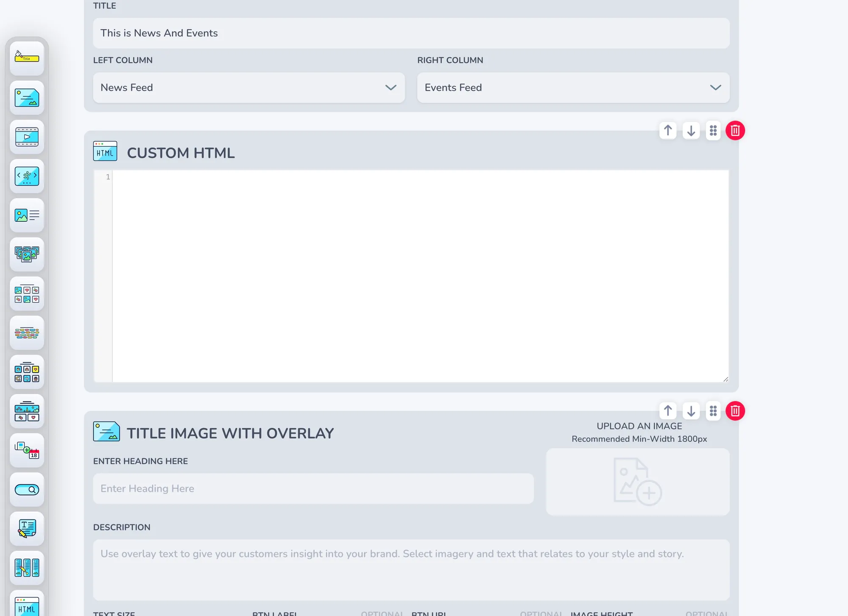
Task: Add the search bar block from sidebar
Action: (27, 490)
